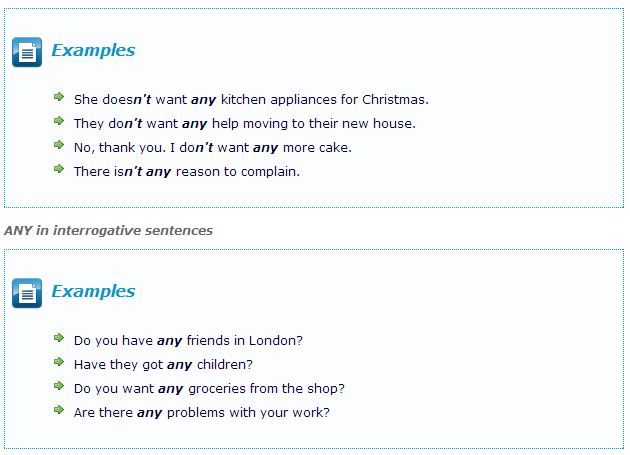
Task: Click sentence 'Do you have any friends in London?'
Action: click(188, 341)
